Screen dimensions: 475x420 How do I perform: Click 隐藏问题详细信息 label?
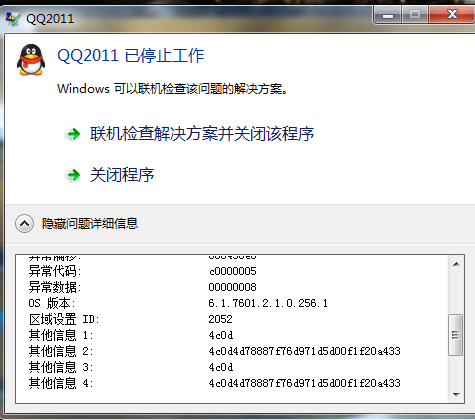[90, 223]
